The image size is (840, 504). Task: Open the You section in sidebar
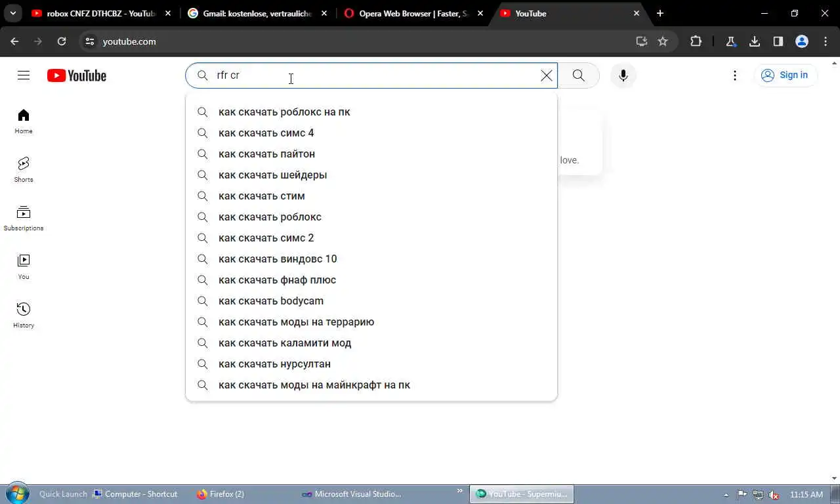point(24,267)
